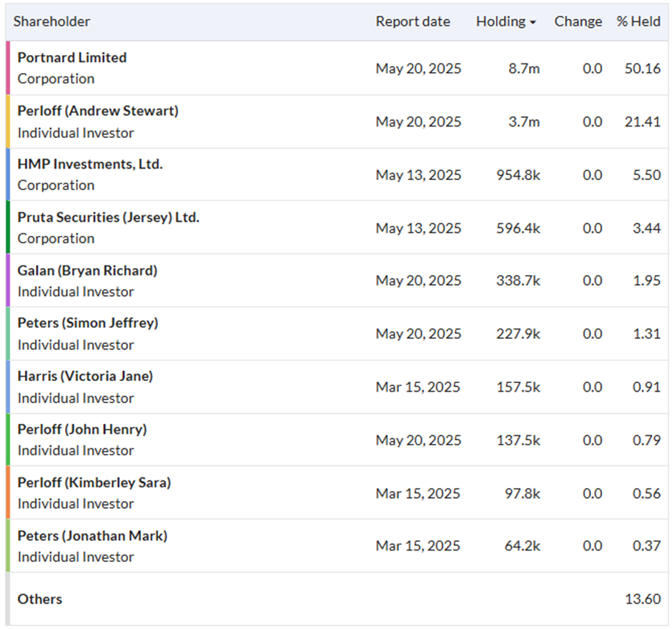
Task: Open Perloff (Andrew Stewart) shareholder link
Action: [x=98, y=111]
